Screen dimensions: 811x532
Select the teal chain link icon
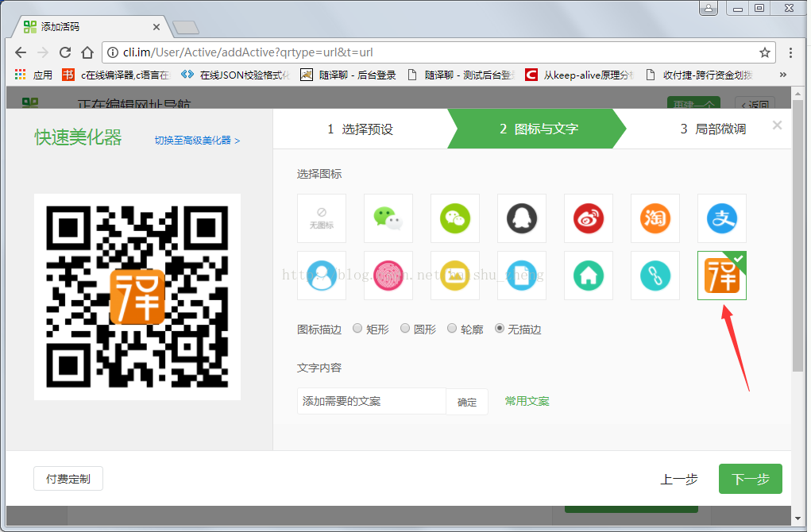655,276
